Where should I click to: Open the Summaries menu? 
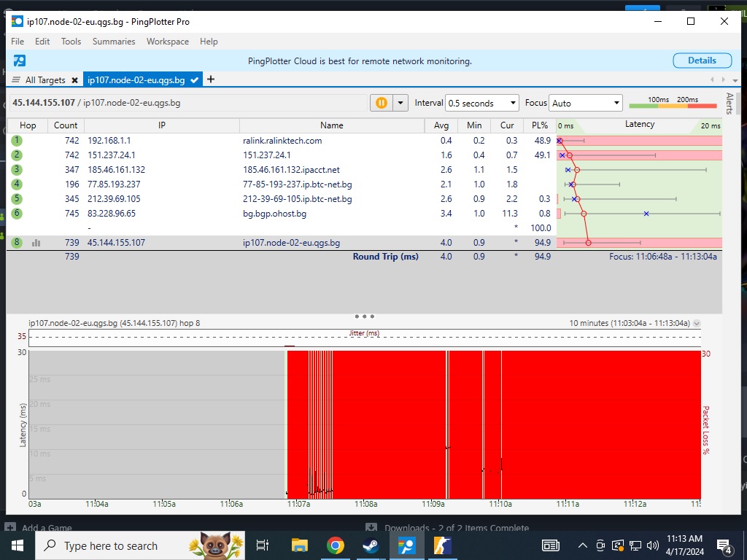point(114,42)
